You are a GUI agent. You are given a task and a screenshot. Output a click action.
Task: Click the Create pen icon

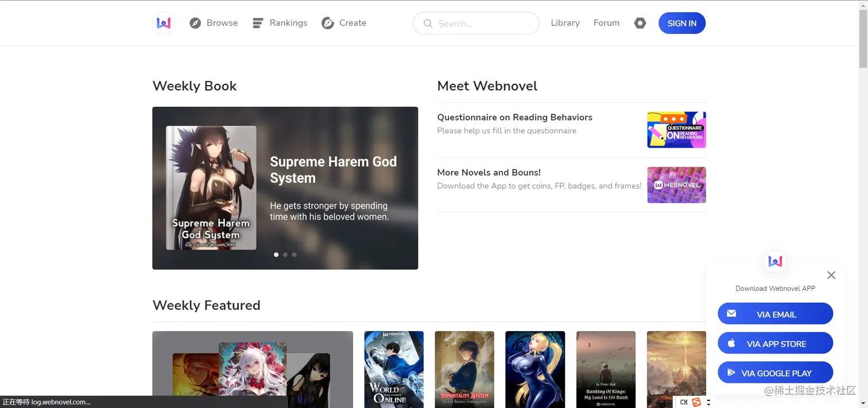328,23
